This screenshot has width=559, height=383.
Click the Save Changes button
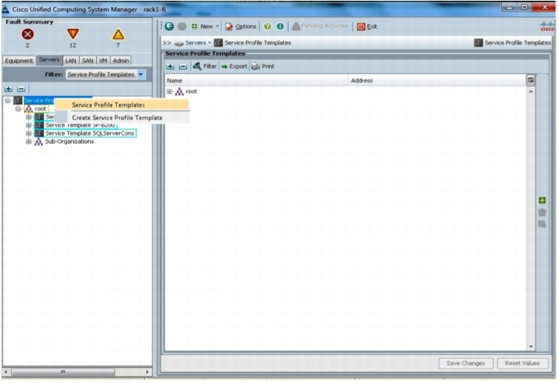[466, 363]
